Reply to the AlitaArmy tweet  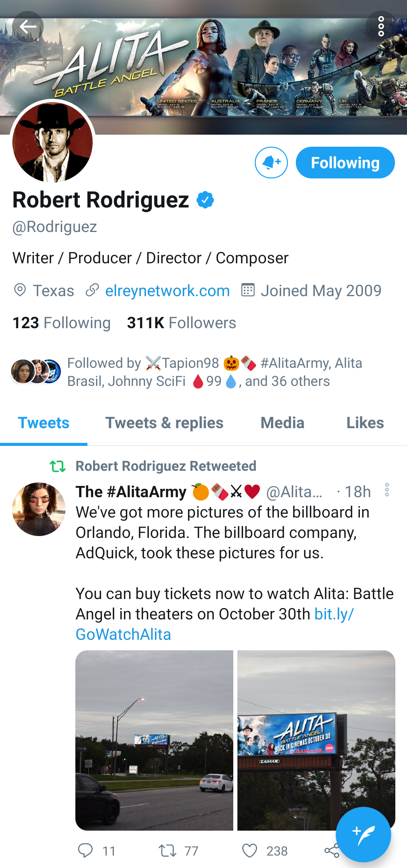click(x=86, y=851)
